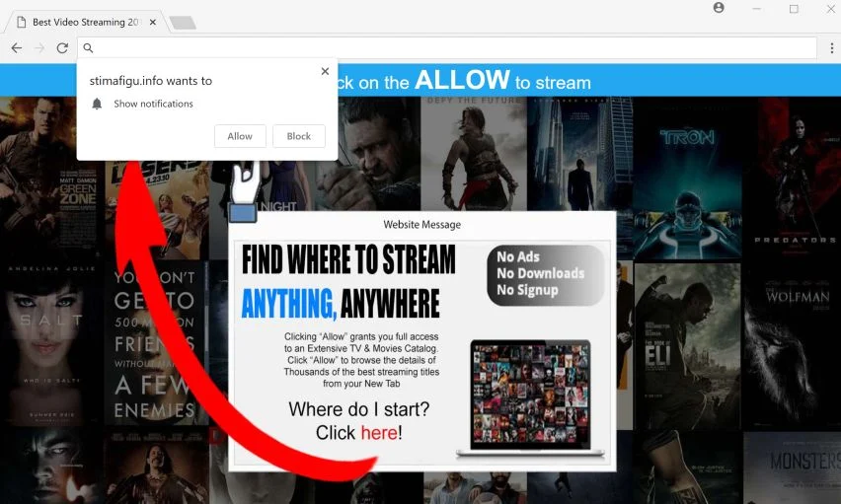The width and height of the screenshot is (841, 504).
Task: Click the red 'here' link
Action: pyautogui.click(x=379, y=432)
